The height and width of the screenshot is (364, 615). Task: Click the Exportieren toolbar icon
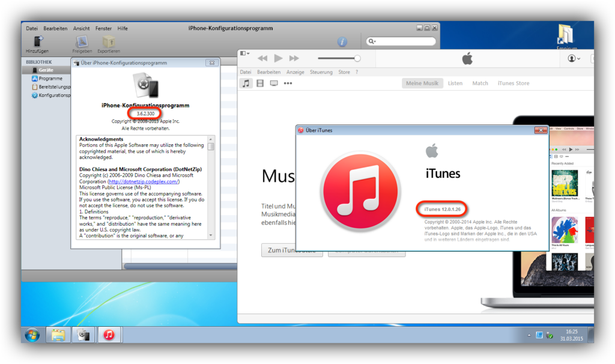109,41
